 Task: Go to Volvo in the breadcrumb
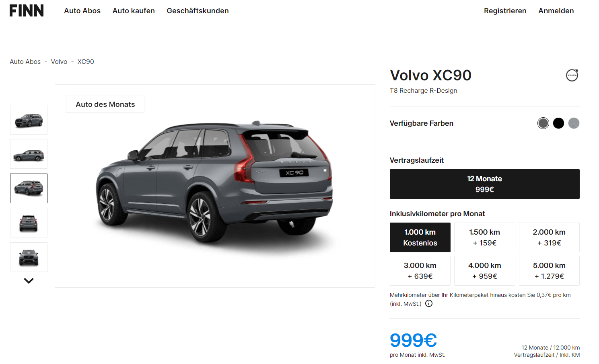59,61
